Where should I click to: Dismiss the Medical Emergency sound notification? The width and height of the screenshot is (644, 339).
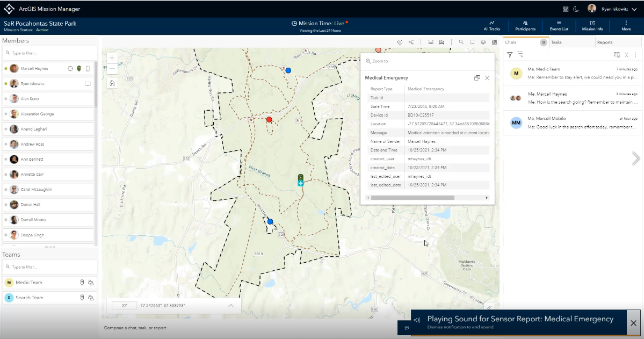click(x=633, y=323)
